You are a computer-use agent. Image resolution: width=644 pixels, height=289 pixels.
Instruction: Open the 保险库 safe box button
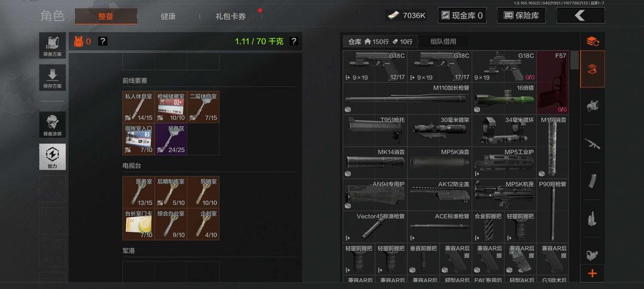point(521,15)
